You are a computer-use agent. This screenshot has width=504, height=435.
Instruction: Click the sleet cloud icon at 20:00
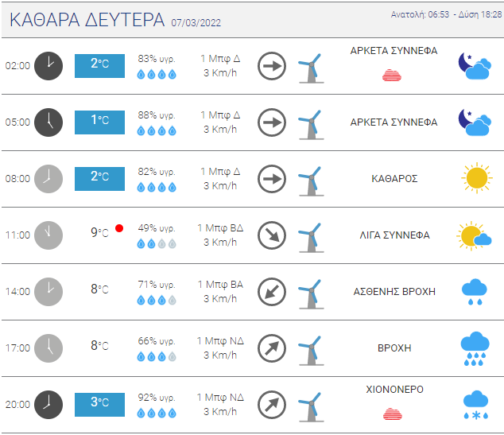click(475, 405)
